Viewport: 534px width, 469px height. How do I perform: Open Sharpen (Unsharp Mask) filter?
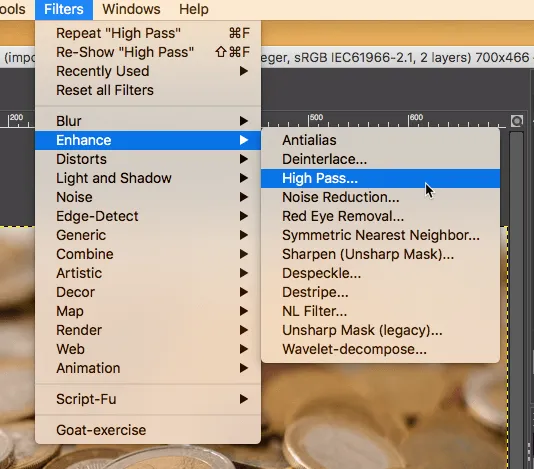380,254
